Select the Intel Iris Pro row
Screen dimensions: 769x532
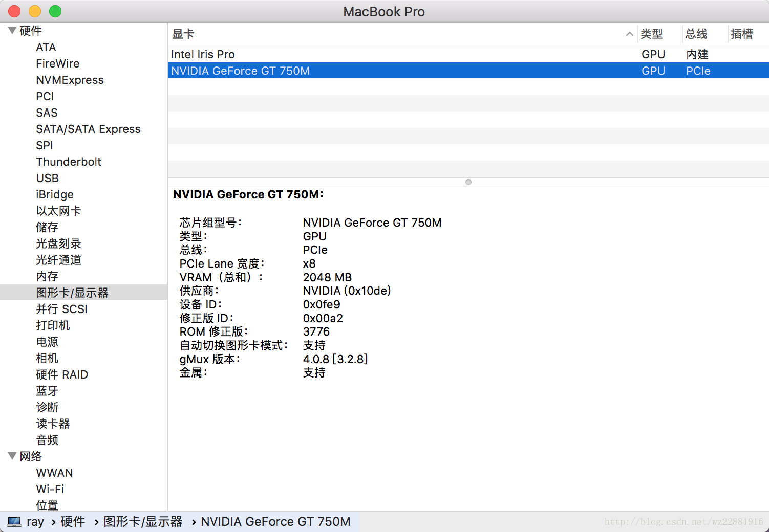click(468, 54)
